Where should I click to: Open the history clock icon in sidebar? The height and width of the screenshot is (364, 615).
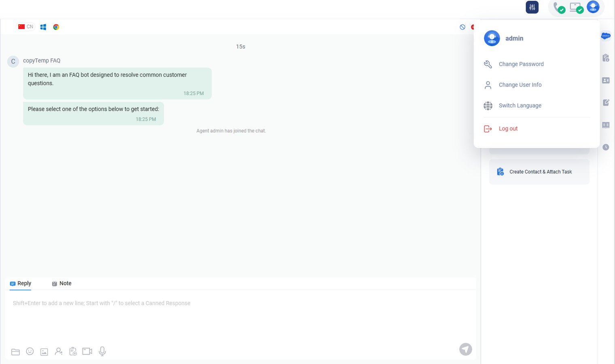point(606,147)
